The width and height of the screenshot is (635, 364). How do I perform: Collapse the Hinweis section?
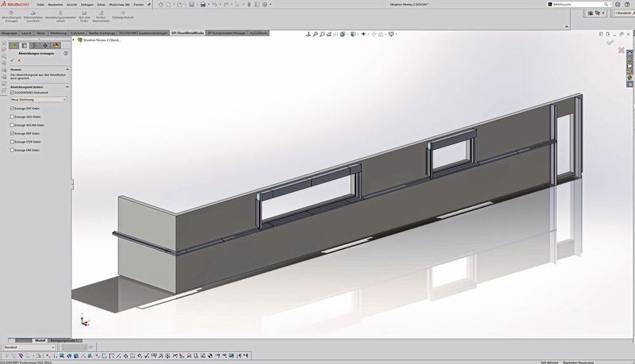click(67, 69)
